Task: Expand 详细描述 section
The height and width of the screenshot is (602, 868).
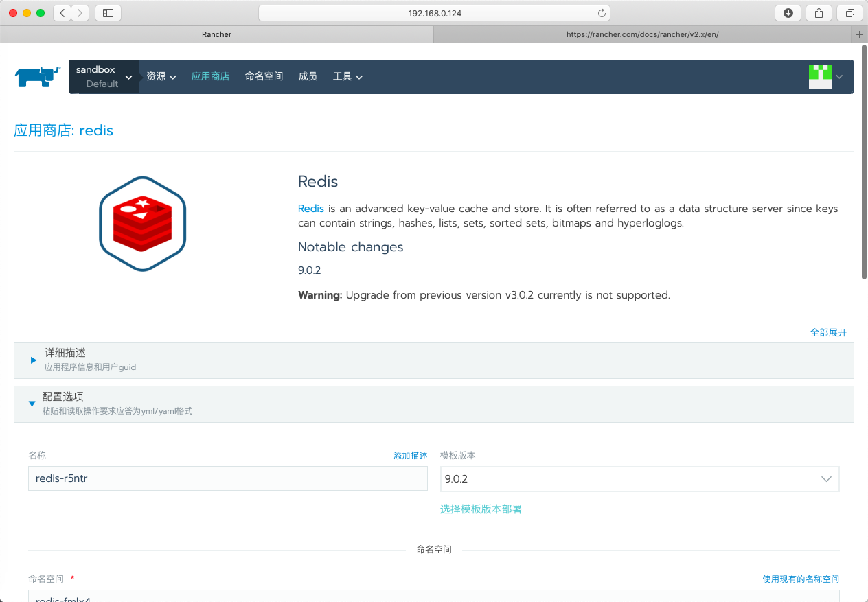Action: [x=433, y=360]
